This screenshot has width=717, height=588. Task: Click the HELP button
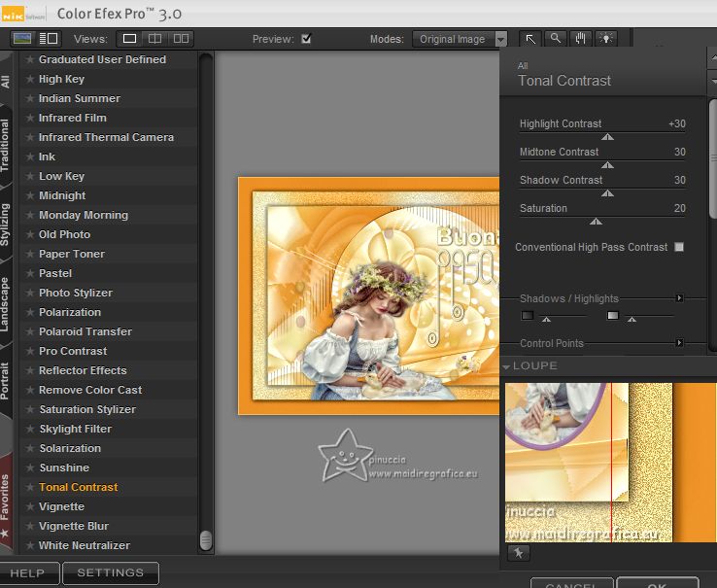[28, 572]
